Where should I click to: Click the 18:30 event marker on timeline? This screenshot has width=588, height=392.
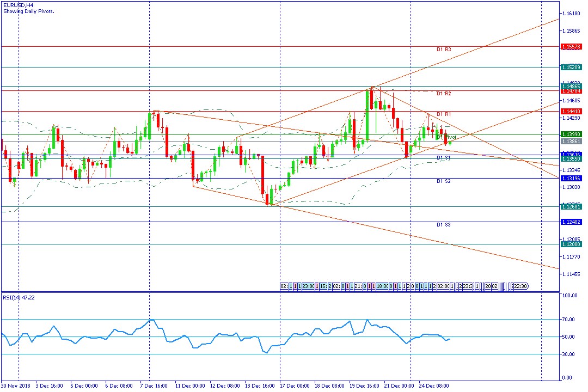[382, 286]
